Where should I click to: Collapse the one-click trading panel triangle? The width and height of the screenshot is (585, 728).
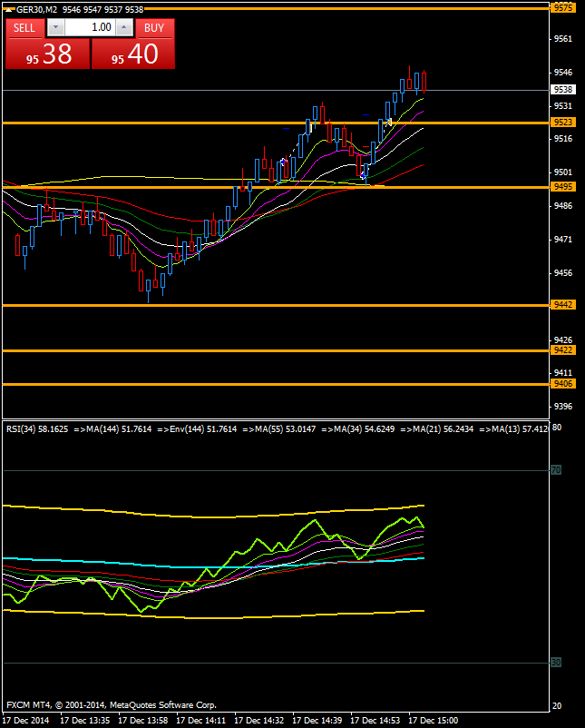[x=9, y=9]
